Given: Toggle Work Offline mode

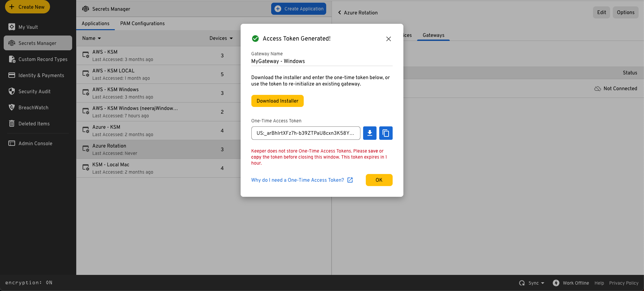Looking at the screenshot, I should click(x=571, y=283).
